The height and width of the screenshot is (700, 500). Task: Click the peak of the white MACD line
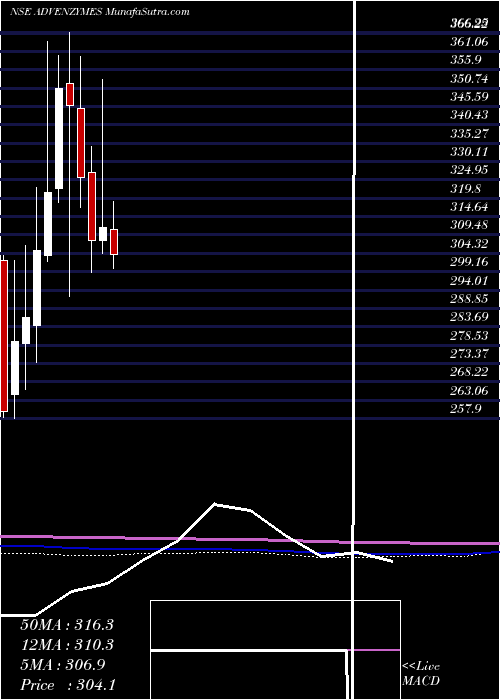click(215, 504)
